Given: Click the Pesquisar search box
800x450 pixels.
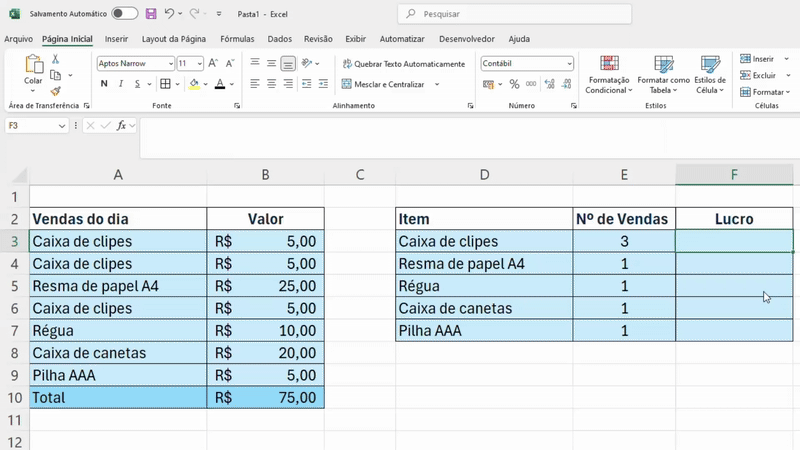Looking at the screenshot, I should (514, 14).
